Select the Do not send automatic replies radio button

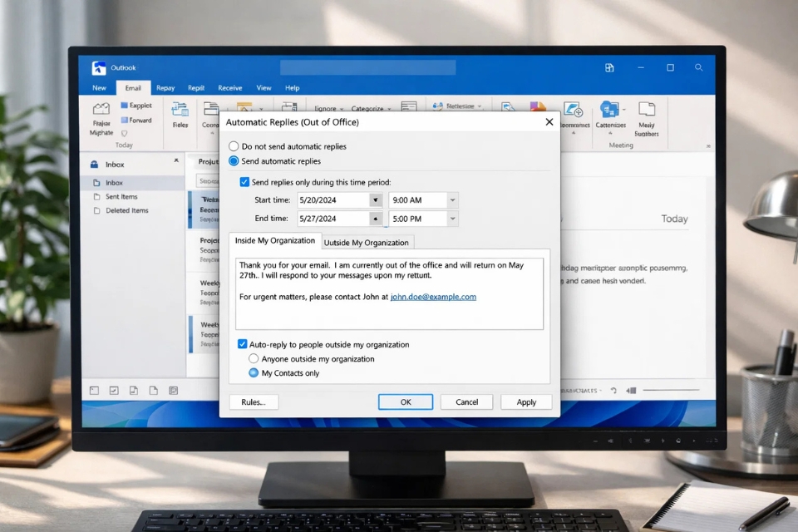[234, 145]
